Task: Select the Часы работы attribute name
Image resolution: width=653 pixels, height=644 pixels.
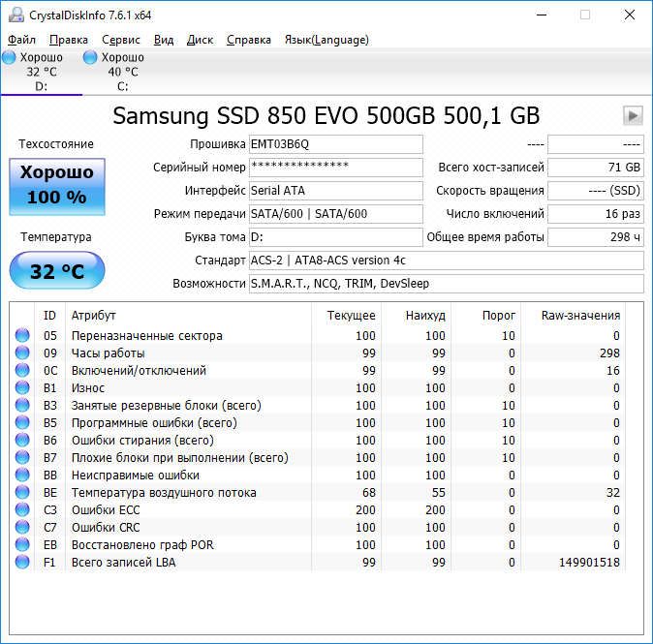Action: pyautogui.click(x=108, y=353)
